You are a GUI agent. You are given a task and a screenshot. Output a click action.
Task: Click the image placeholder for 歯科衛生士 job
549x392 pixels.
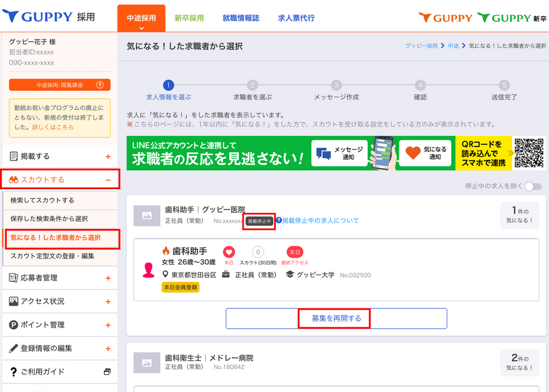pyautogui.click(x=147, y=362)
